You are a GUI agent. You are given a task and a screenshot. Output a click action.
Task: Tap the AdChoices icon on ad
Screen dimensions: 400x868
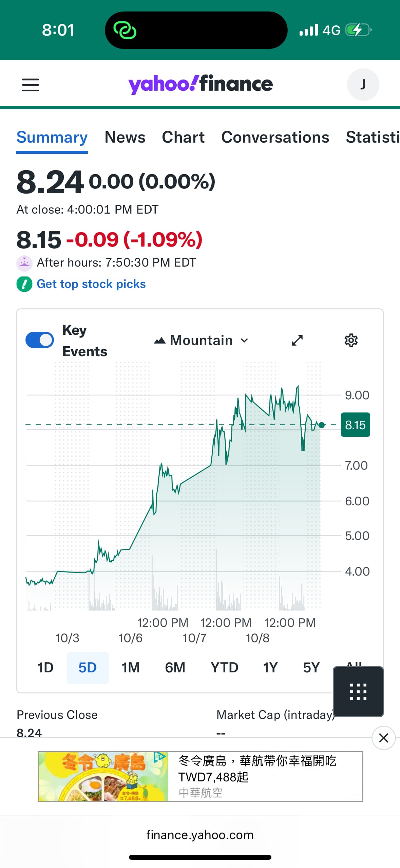pos(159,757)
